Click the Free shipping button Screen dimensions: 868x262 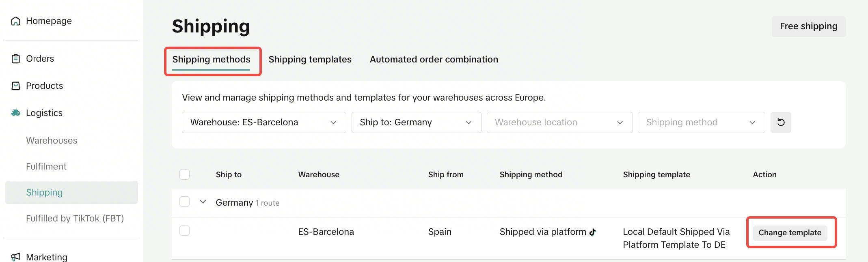click(808, 26)
